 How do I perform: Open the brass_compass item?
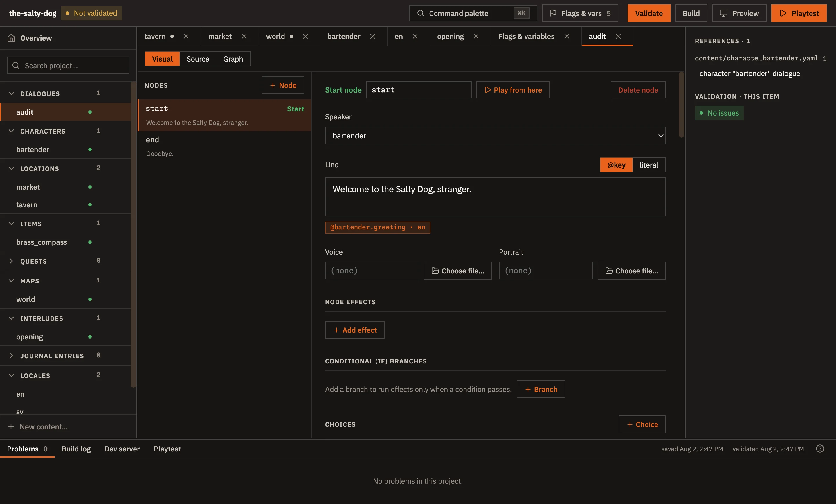click(65, 242)
